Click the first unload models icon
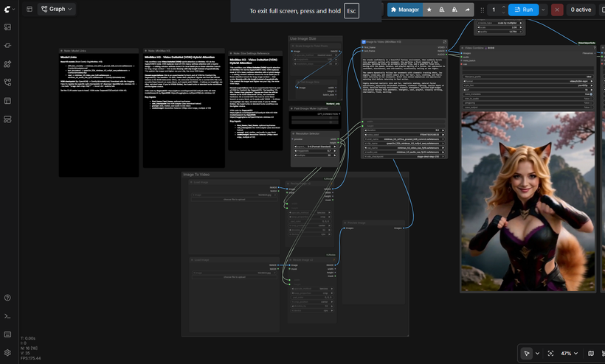605x364 pixels. point(442,10)
